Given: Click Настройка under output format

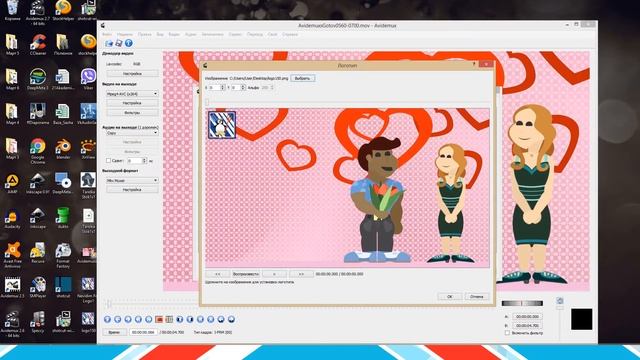Looking at the screenshot, I should pyautogui.click(x=132, y=190).
